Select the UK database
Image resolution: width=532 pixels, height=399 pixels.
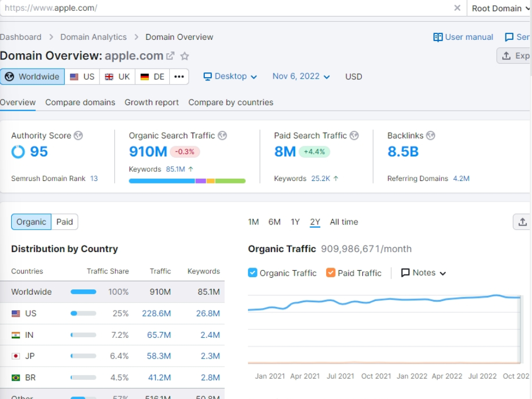coord(118,77)
